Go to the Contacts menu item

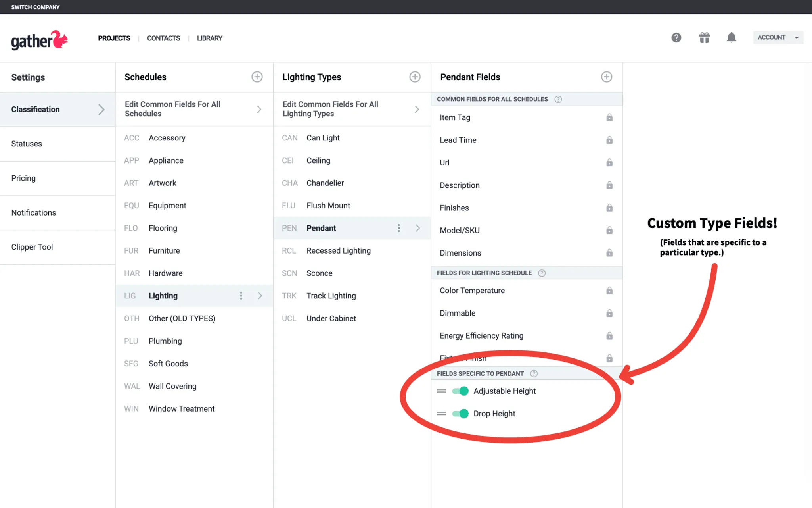pyautogui.click(x=163, y=38)
